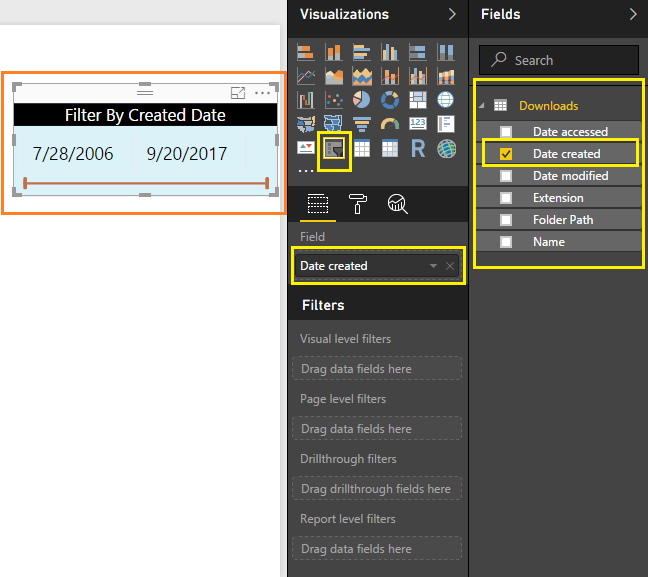Image resolution: width=648 pixels, height=577 pixels.
Task: Collapse the Downloads table triangle
Action: click(x=482, y=106)
